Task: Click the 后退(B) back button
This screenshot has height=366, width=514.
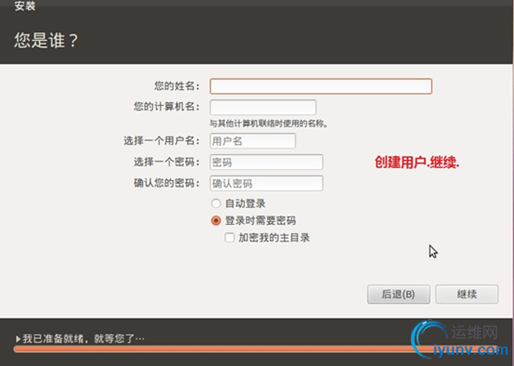Action: pyautogui.click(x=399, y=294)
